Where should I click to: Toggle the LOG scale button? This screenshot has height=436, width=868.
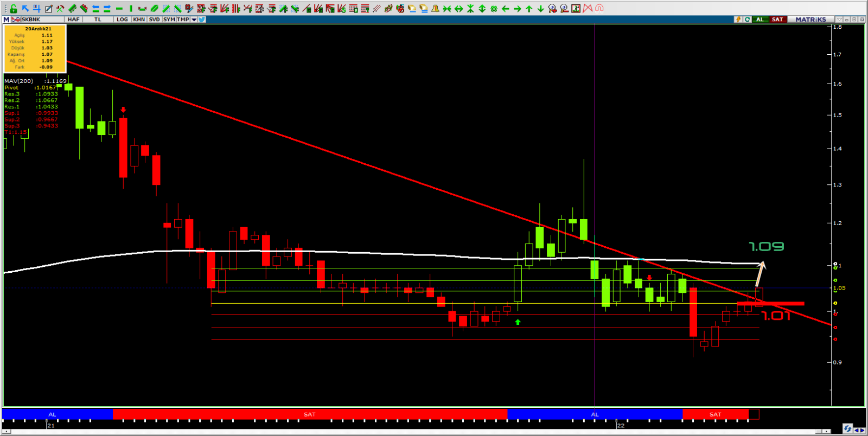122,20
